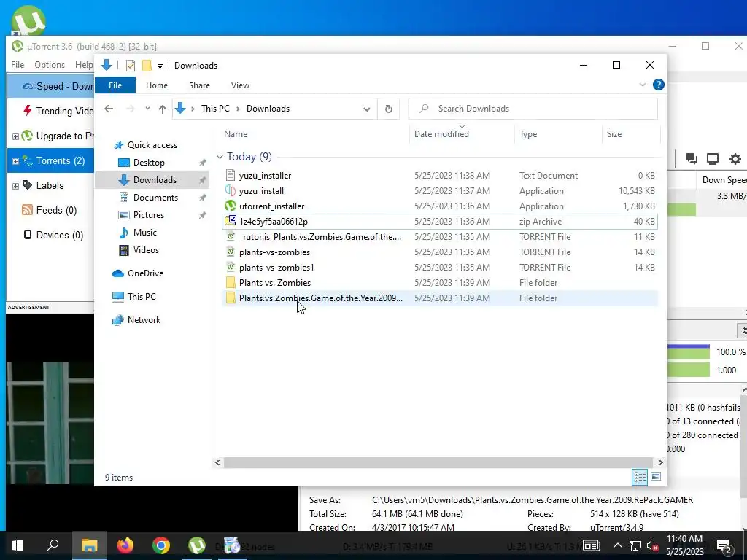This screenshot has width=747, height=560.
Task: Select the plants-vs-zombies torrent file icon
Action: pos(231,252)
